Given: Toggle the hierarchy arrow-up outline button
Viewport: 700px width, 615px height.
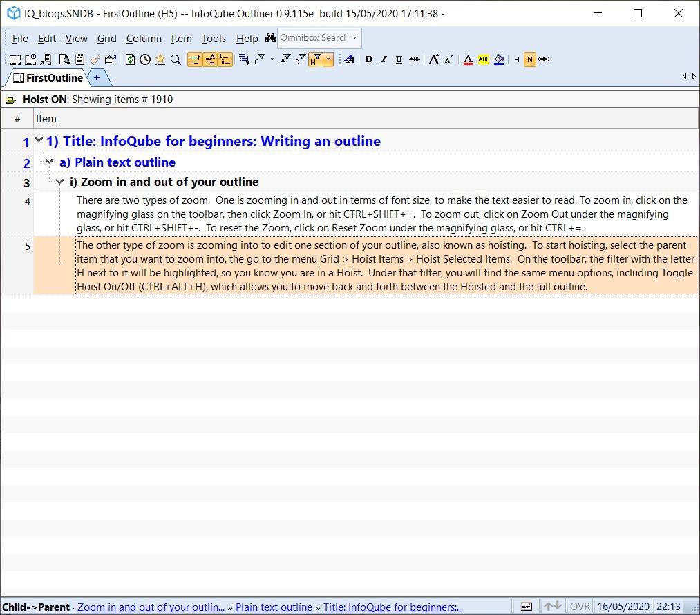Looking at the screenshot, I should 195,59.
